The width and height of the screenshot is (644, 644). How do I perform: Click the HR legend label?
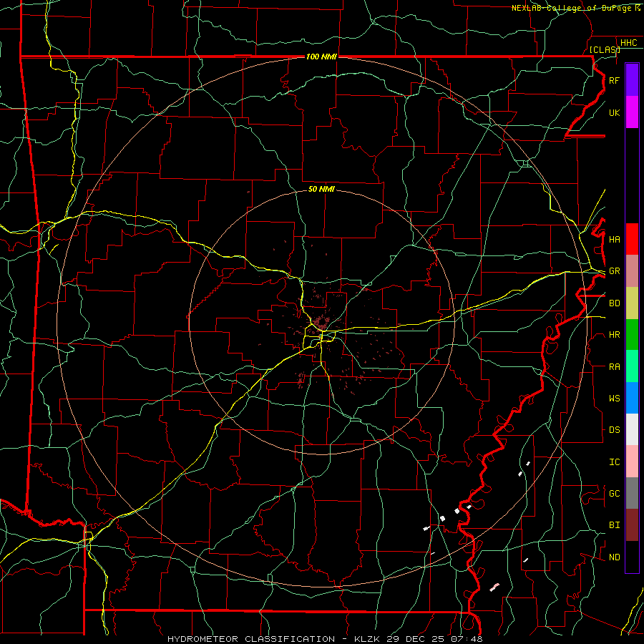point(614,335)
